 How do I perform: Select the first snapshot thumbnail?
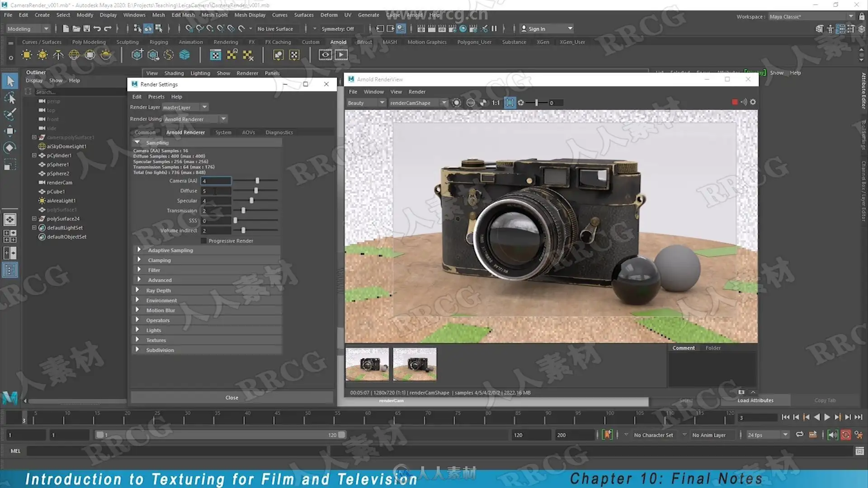pos(367,364)
